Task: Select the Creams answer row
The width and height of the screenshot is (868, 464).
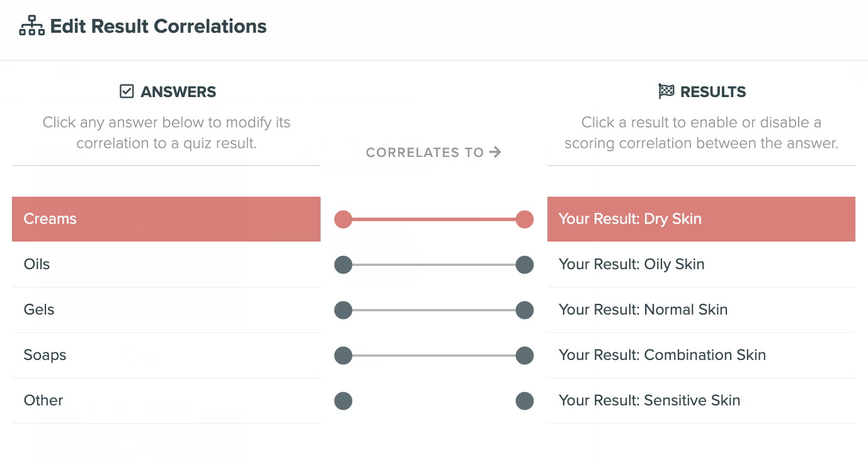Action: point(166,219)
